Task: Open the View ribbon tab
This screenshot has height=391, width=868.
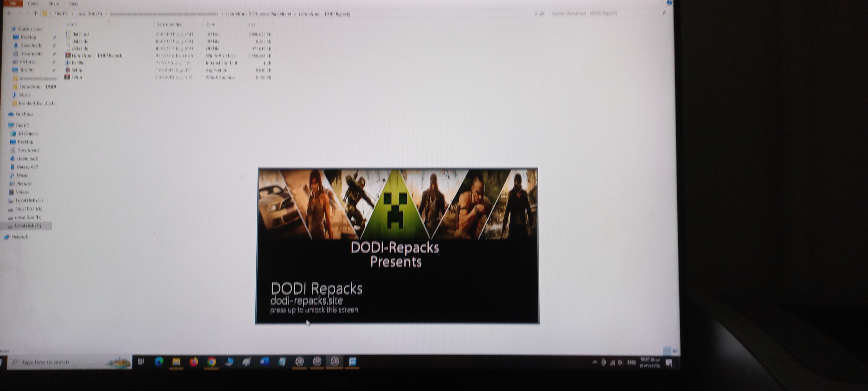Action: pyautogui.click(x=73, y=4)
